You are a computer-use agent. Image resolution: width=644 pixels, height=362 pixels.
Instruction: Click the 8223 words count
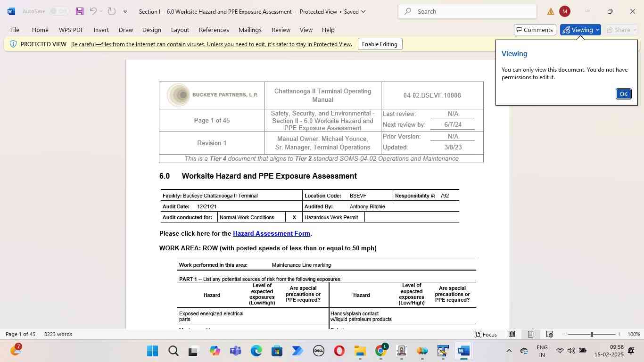point(58,334)
